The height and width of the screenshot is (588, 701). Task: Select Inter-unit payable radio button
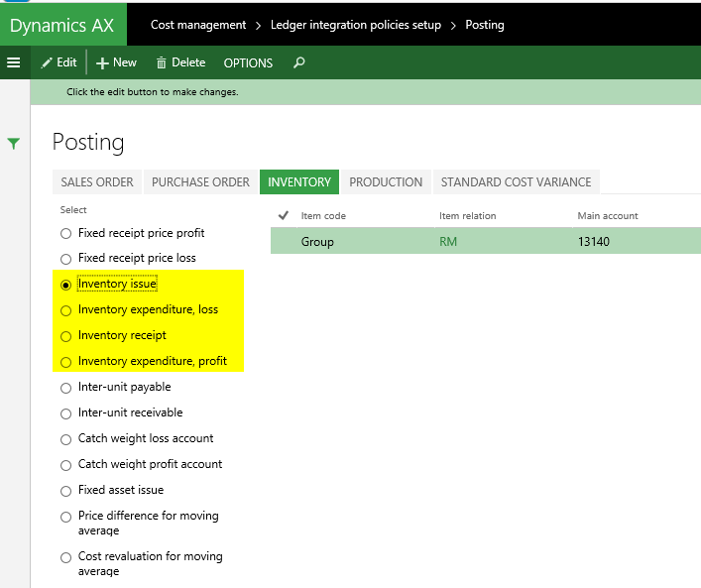pyautogui.click(x=66, y=387)
